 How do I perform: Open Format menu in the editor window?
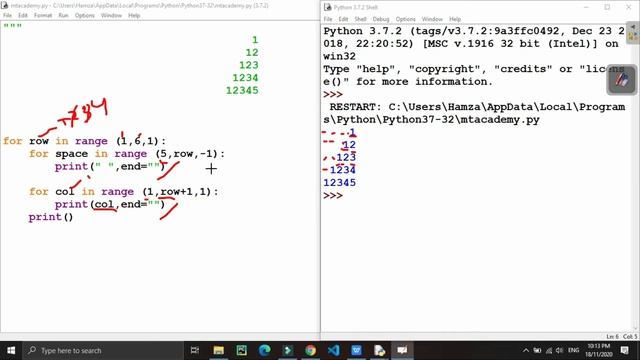coord(43,16)
